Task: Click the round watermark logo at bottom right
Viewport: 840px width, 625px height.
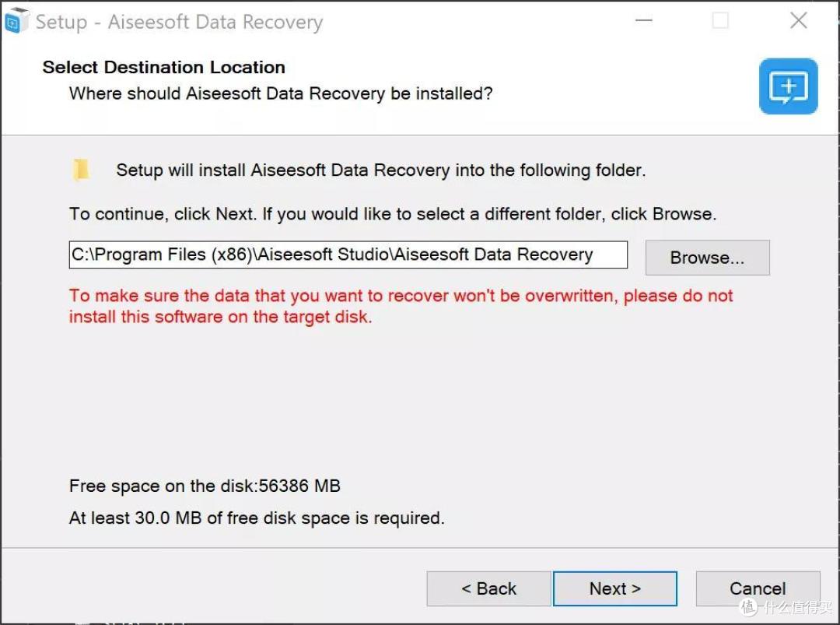Action: [748, 607]
